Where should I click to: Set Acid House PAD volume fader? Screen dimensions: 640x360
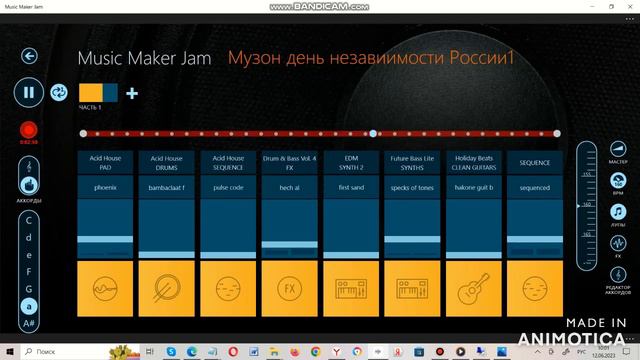[x=105, y=239]
